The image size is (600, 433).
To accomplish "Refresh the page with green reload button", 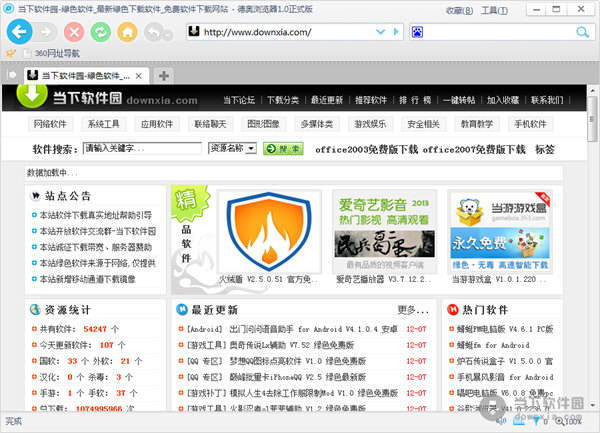I will pos(101,32).
